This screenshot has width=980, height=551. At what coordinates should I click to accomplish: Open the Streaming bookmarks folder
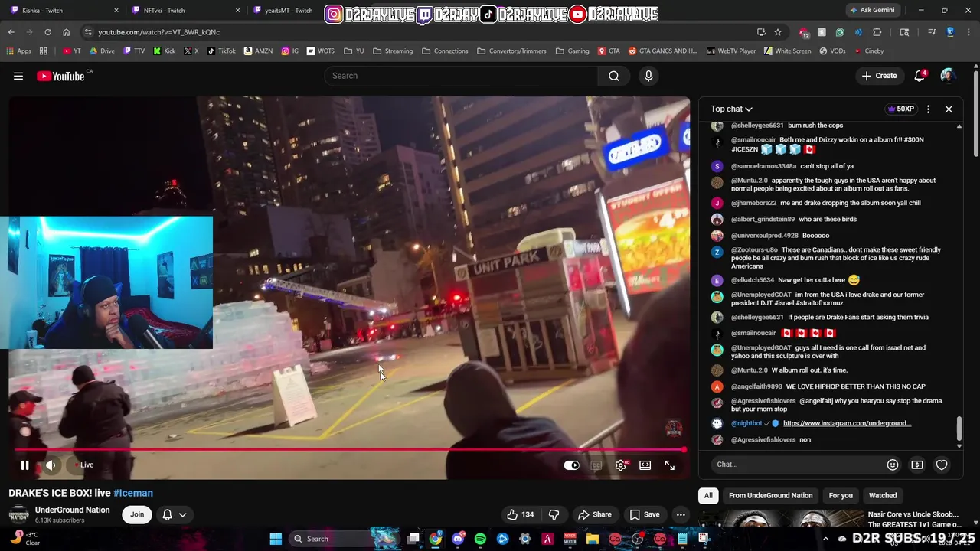pos(393,51)
